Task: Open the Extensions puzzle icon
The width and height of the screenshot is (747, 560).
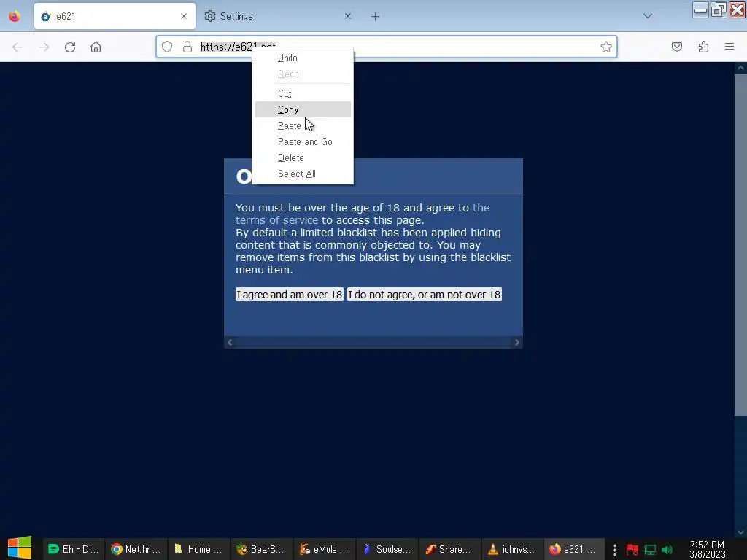Action: (703, 47)
